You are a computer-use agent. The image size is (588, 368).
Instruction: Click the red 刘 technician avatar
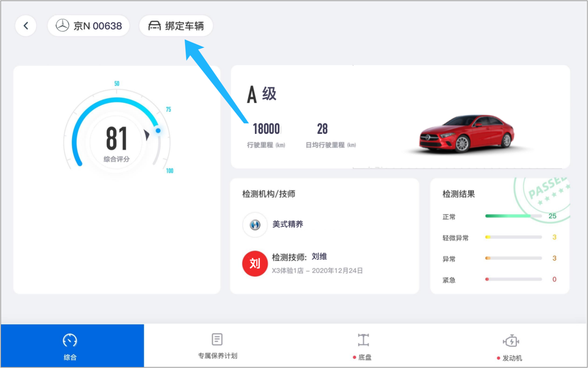click(255, 264)
